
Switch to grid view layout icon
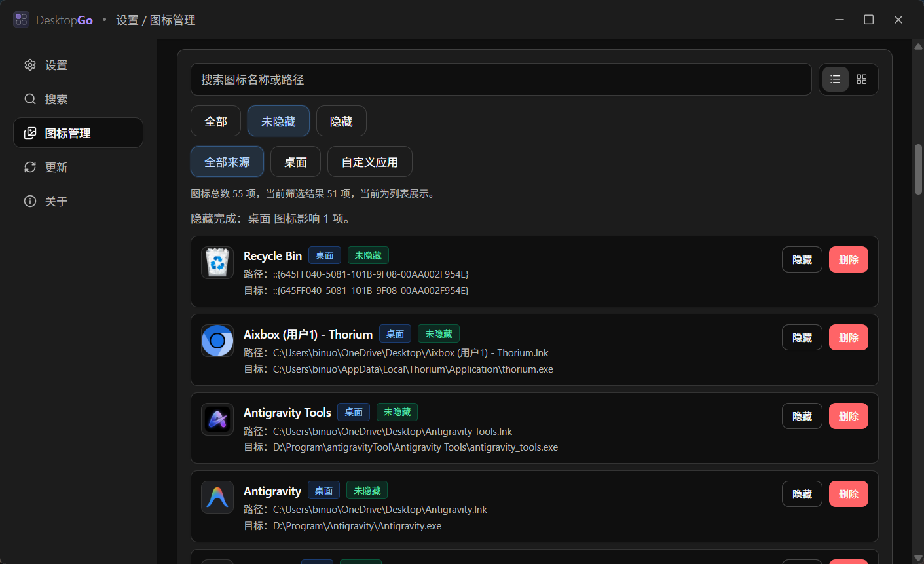[861, 79]
